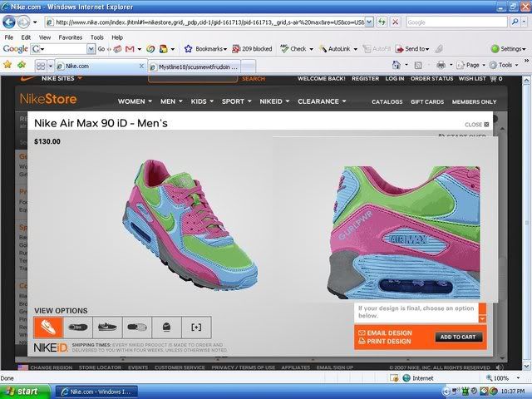Open the View menu
Screen dimensions: 532x399
click(x=44, y=37)
